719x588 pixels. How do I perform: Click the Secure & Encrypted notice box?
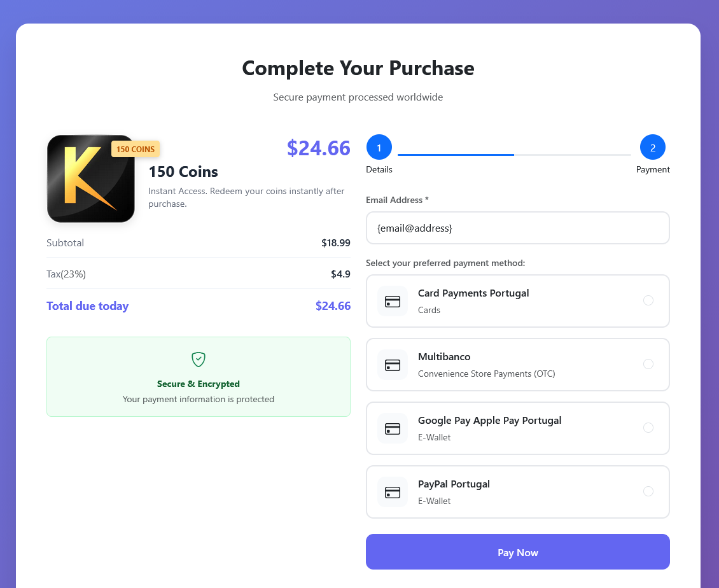point(199,377)
